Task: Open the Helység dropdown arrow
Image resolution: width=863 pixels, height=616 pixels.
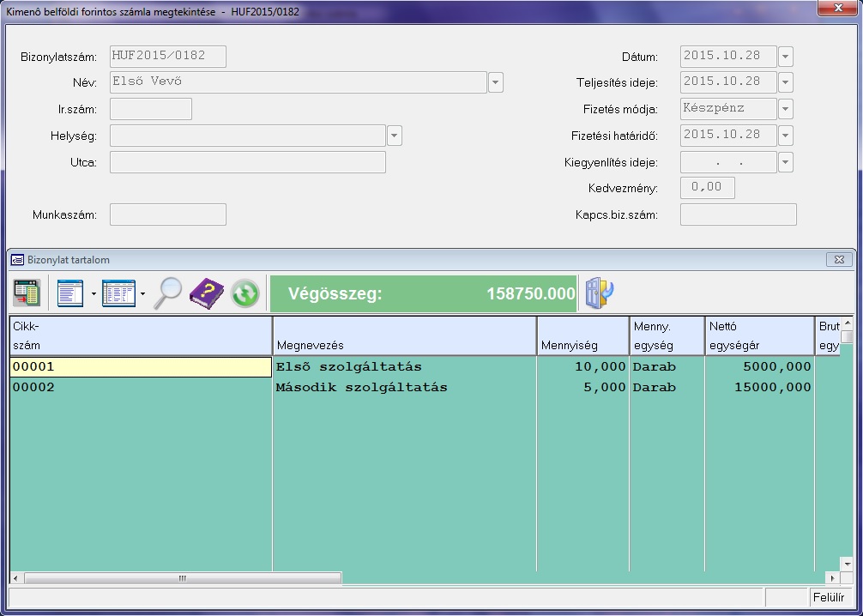Action: tap(395, 136)
